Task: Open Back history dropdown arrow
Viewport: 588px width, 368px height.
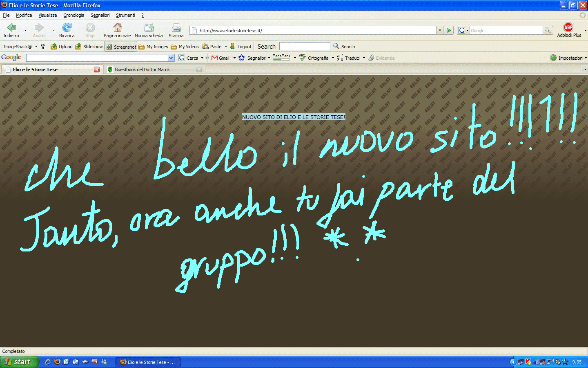Action: point(25,30)
